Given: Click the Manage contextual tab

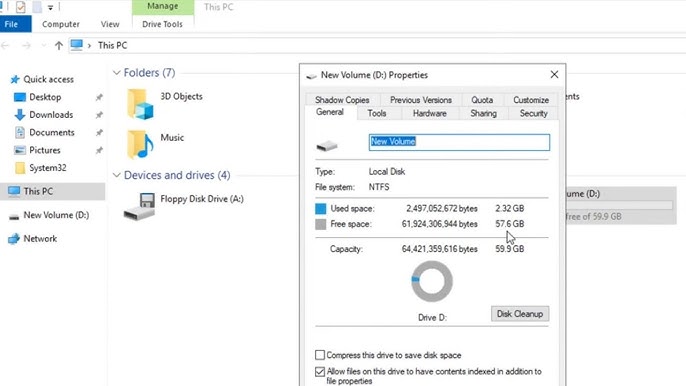Looking at the screenshot, I should click(x=163, y=7).
